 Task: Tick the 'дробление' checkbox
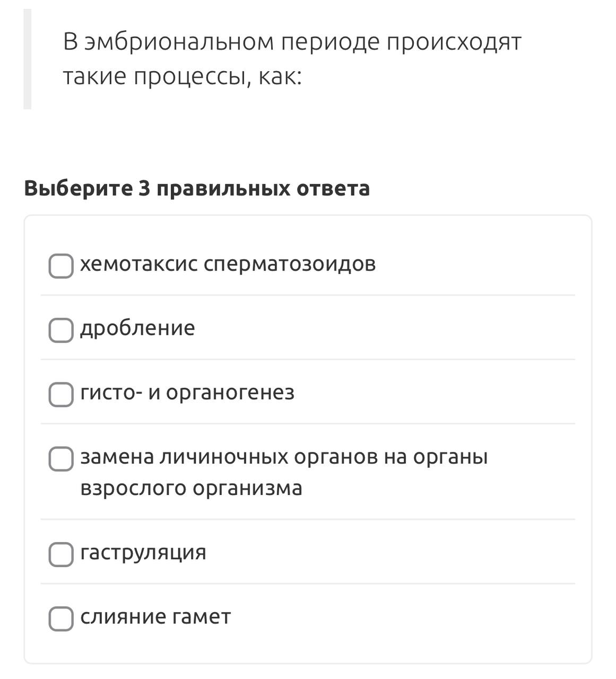point(61,330)
